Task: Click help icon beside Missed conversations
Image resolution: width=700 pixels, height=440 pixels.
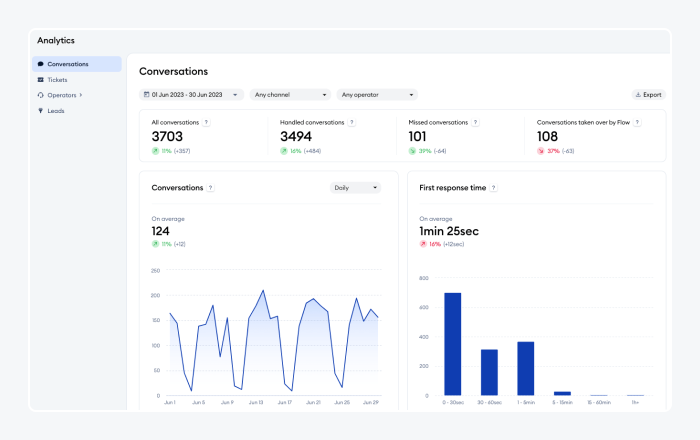Action: (x=475, y=122)
